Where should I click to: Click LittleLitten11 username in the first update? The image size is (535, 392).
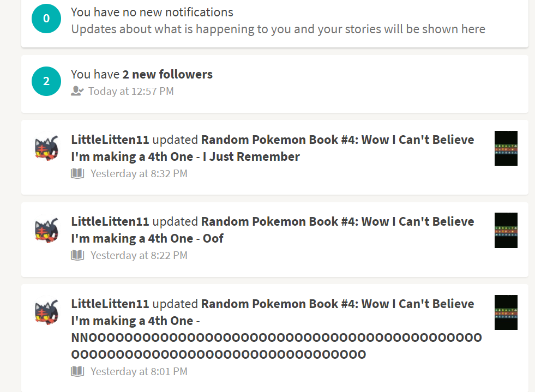[x=110, y=140]
